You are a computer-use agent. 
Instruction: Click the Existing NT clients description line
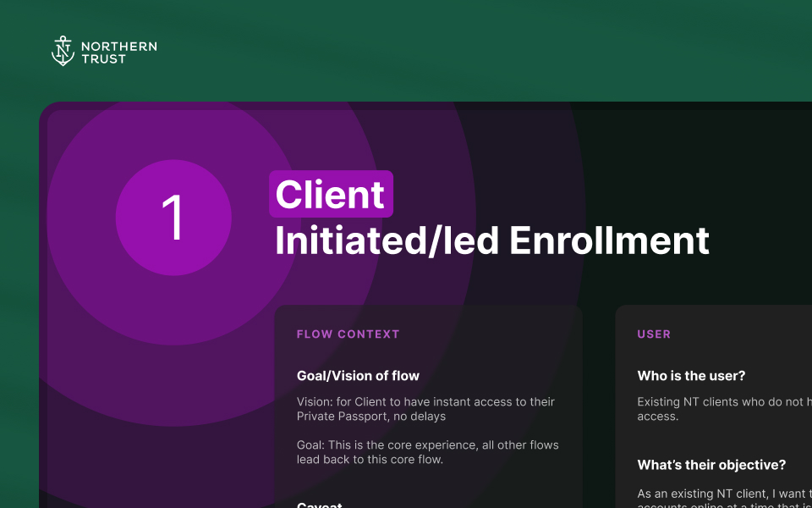(723, 402)
